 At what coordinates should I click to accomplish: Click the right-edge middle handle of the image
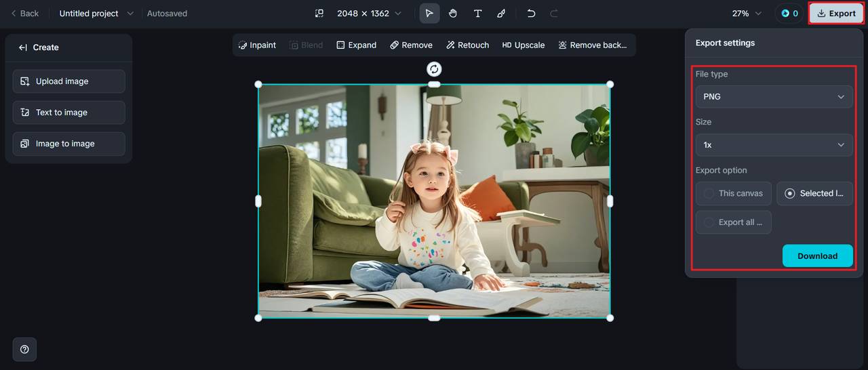click(x=610, y=201)
